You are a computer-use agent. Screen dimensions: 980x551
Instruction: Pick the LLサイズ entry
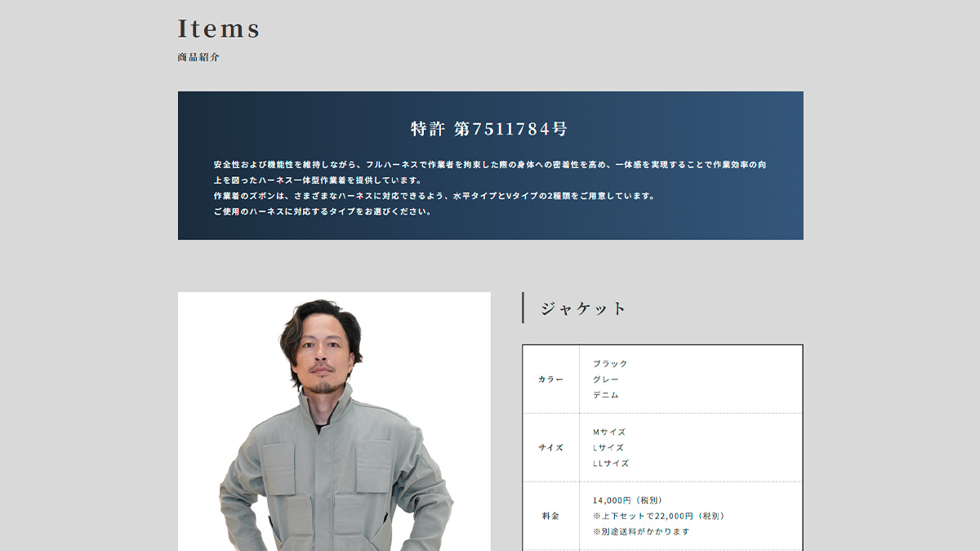pos(611,464)
